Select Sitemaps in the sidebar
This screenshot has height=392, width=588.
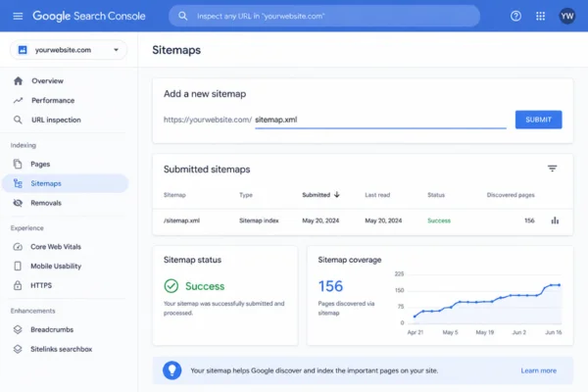click(66, 183)
